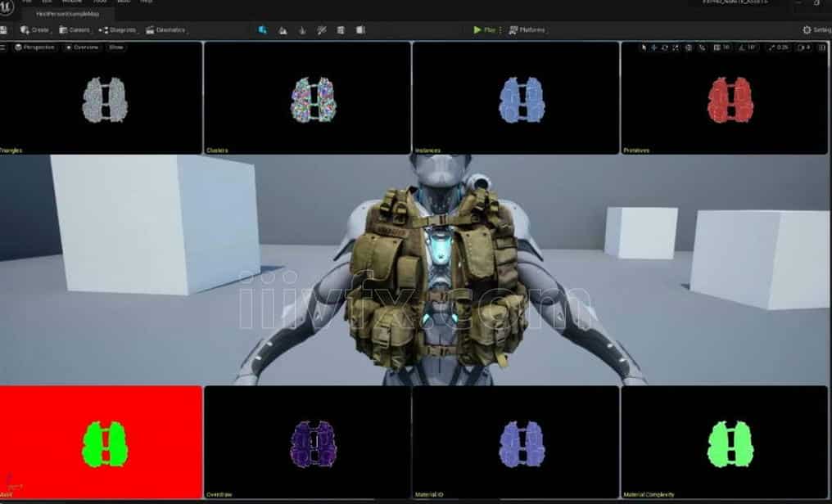Click the Overdraw Nanite view thumbnail
832x504 pixels.
(x=307, y=442)
